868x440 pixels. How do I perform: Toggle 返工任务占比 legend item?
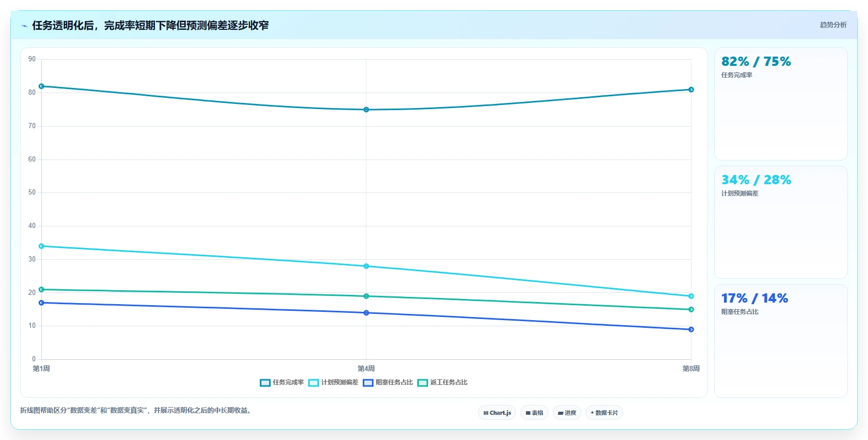pos(442,382)
